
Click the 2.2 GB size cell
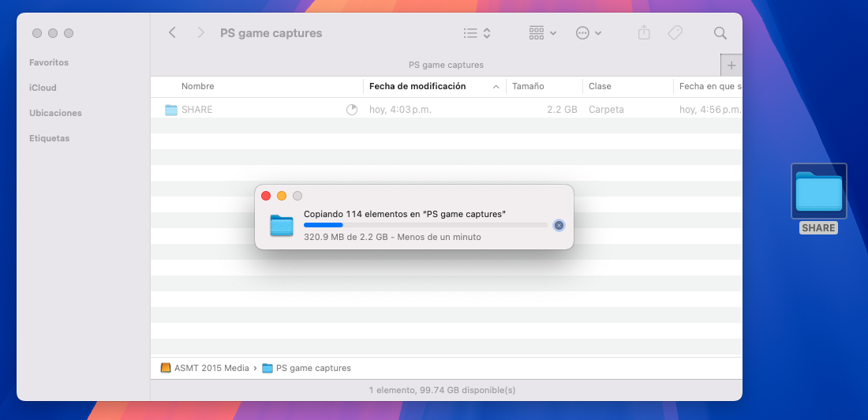pos(562,110)
